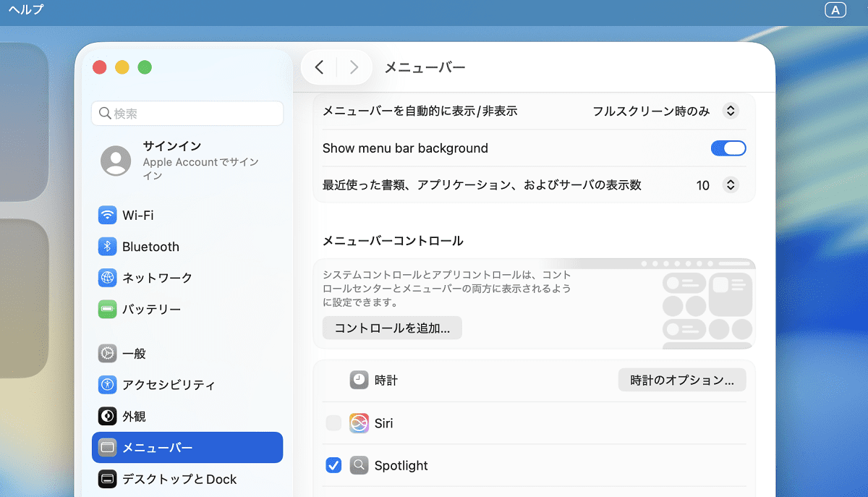
Task: Go forward with the right chevron
Action: click(354, 67)
